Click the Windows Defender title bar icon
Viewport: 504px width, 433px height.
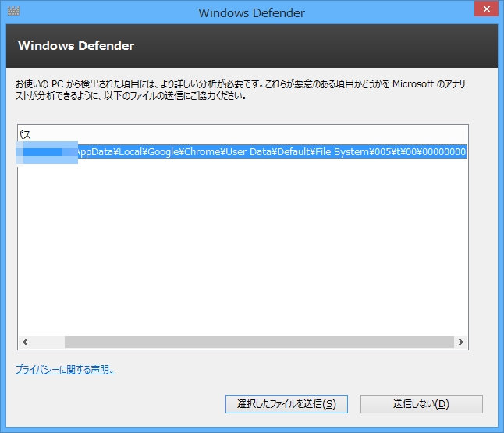(x=13, y=11)
